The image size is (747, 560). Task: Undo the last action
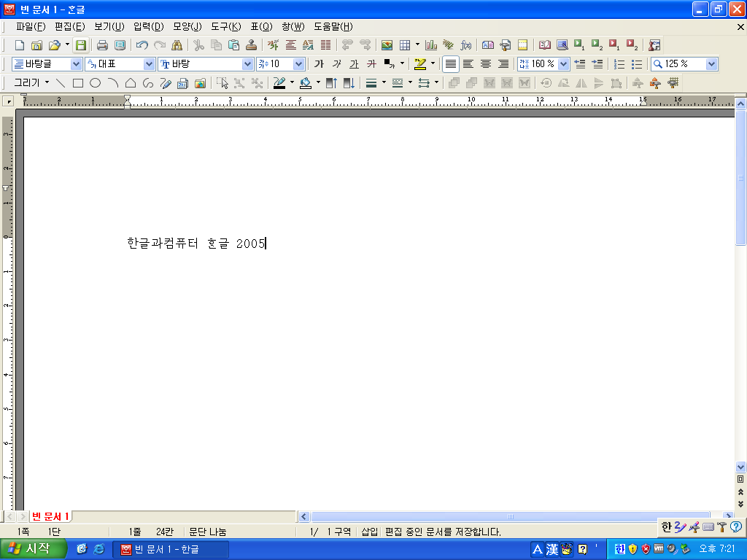coord(142,45)
